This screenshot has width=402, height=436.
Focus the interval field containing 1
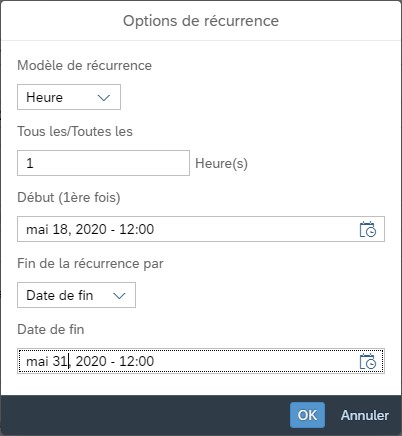point(103,163)
